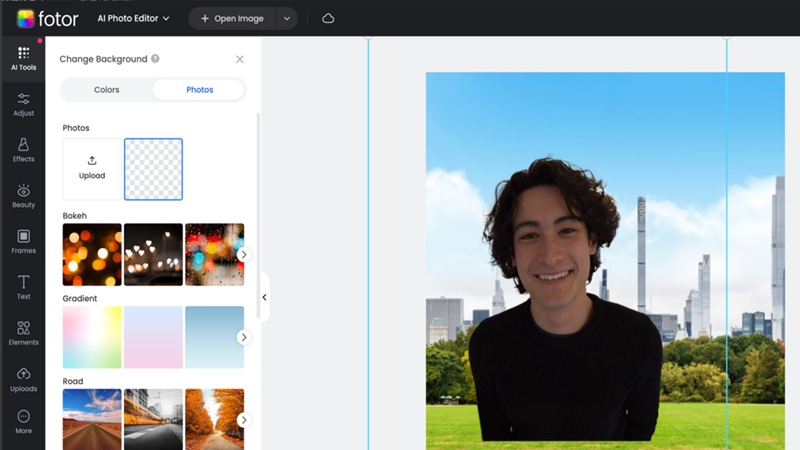The width and height of the screenshot is (800, 450).
Task: Switch to the Photos tab
Action: point(199,90)
